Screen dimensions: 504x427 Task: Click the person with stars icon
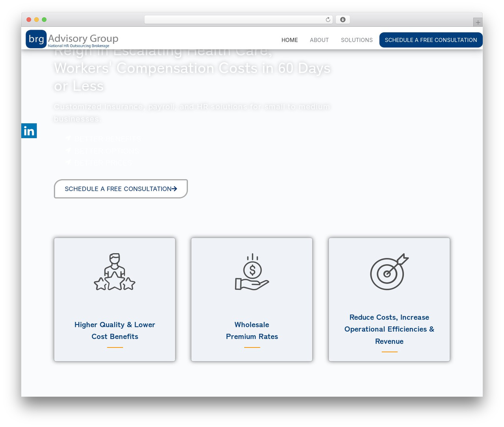[x=115, y=272]
